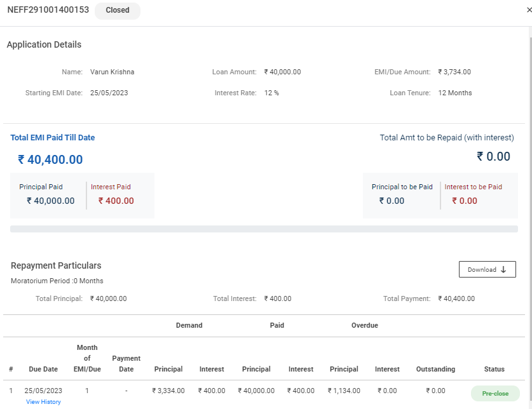
Task: Click the Principal to be Paid value
Action: 392,201
